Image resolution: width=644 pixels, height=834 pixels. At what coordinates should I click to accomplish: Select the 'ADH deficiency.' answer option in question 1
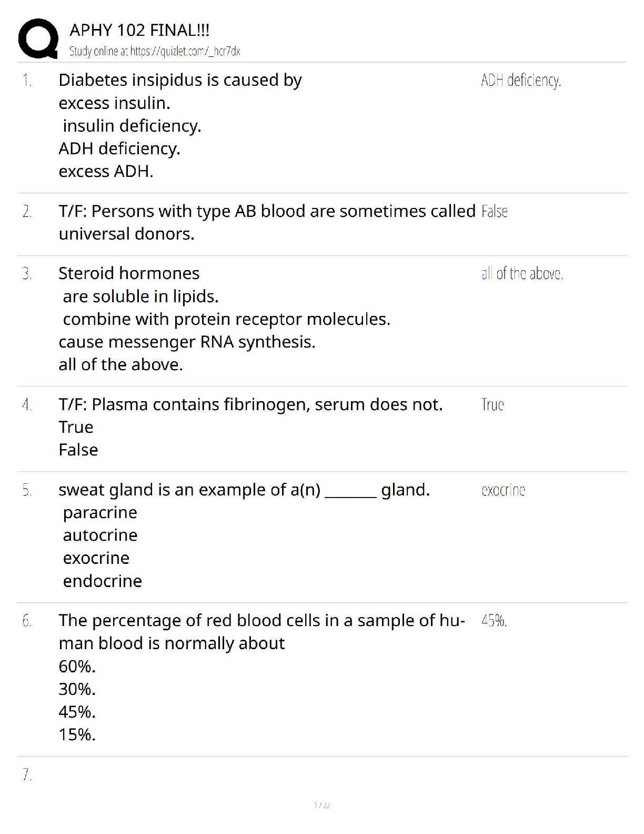point(119,149)
